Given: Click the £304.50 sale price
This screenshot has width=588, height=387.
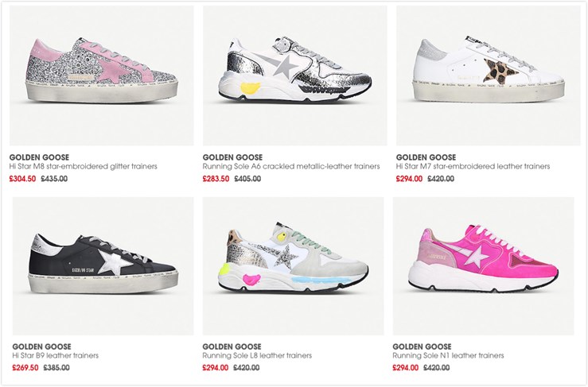Looking at the screenshot, I should [x=23, y=179].
